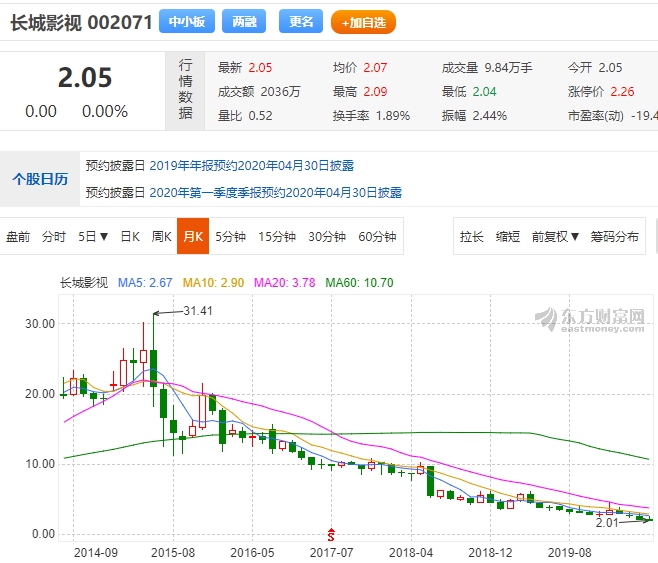The width and height of the screenshot is (658, 563).
Task: Click the 两融 tag button
Action: coord(243,21)
